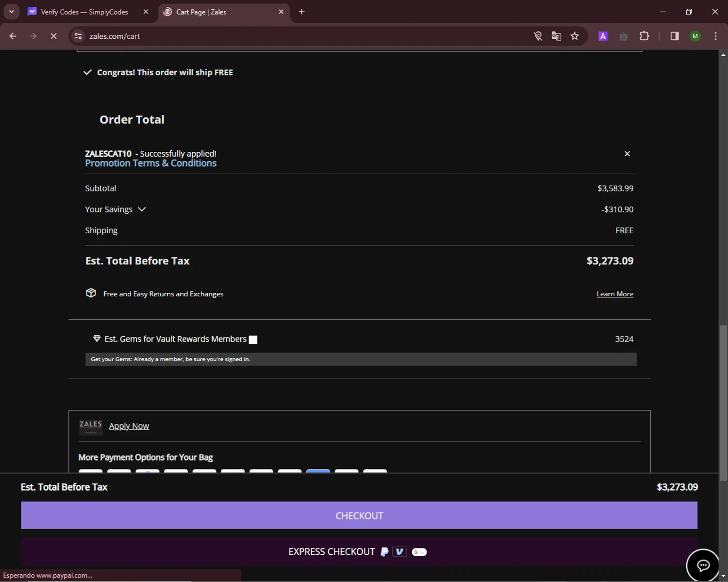The image size is (728, 582).
Task: Open the Apply Now credit link
Action: point(129,426)
